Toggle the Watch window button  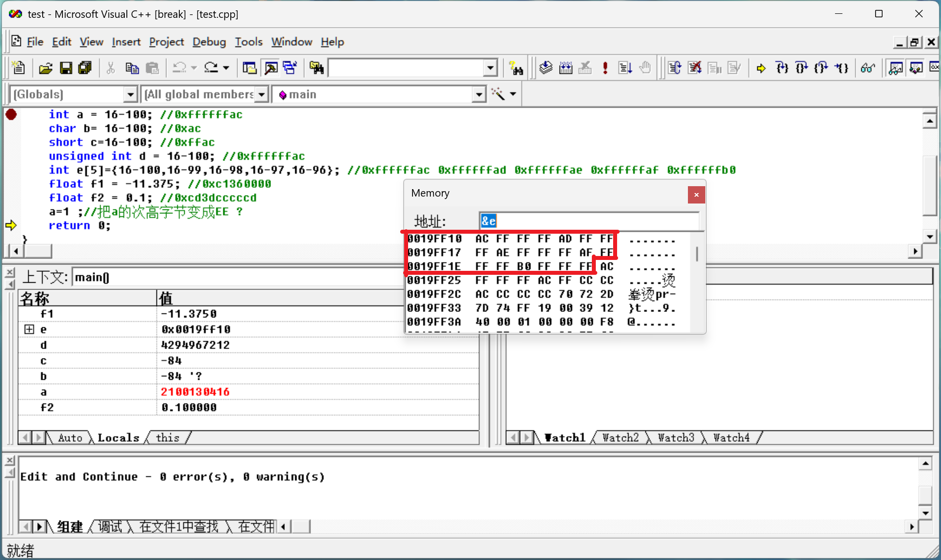895,68
